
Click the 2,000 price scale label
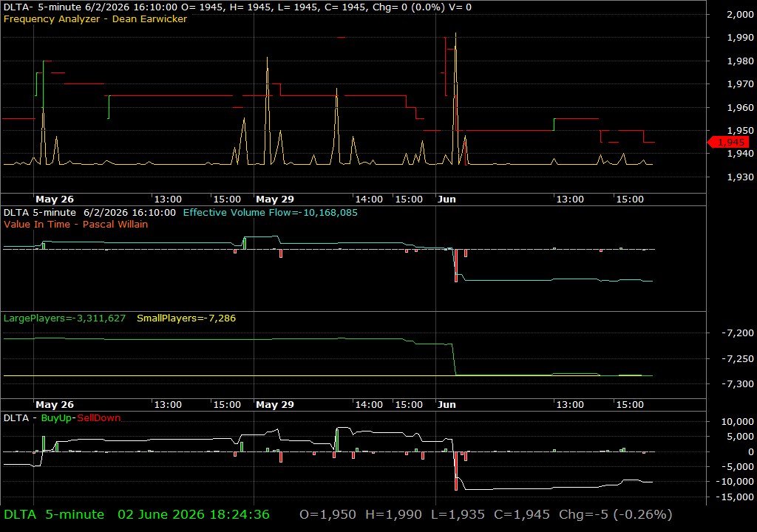[740, 14]
